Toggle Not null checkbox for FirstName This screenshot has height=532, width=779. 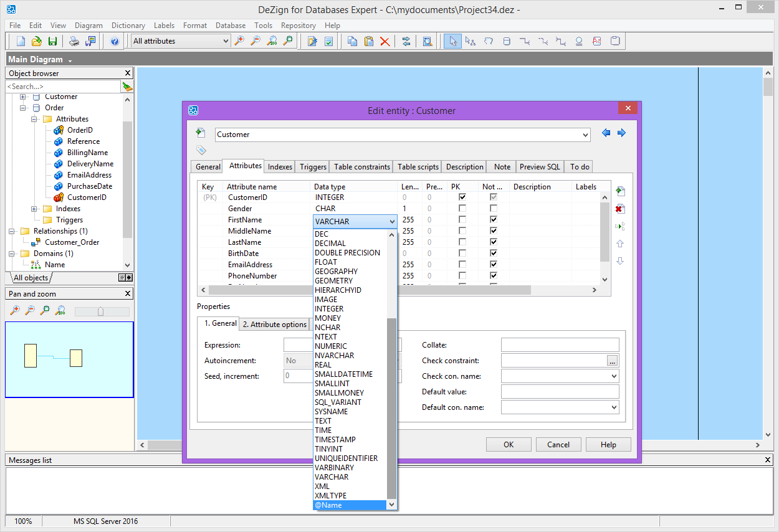[x=494, y=220]
